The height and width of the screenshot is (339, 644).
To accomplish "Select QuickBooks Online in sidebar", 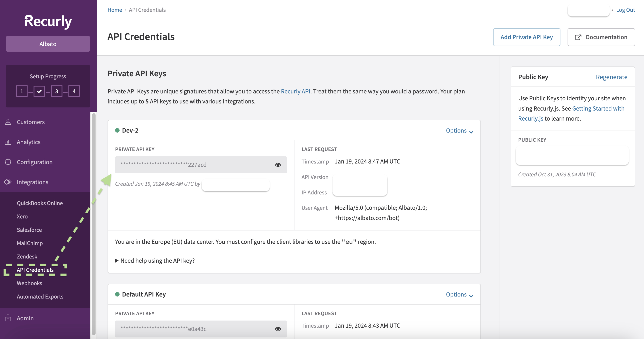I will [40, 203].
